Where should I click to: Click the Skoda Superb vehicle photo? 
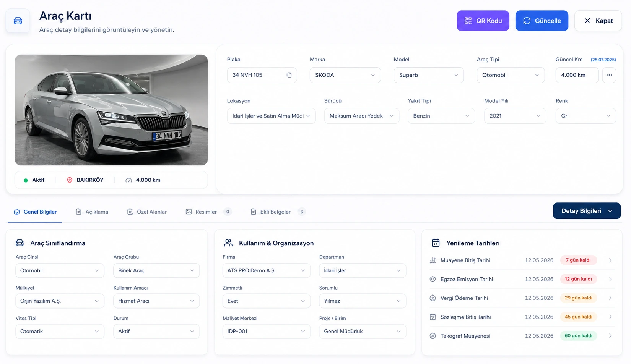coord(111,110)
